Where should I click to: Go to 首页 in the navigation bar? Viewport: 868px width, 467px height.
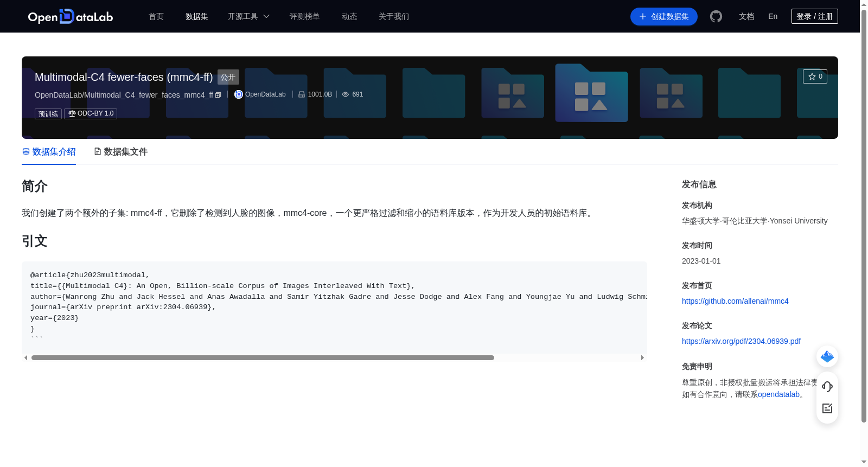pyautogui.click(x=156, y=16)
